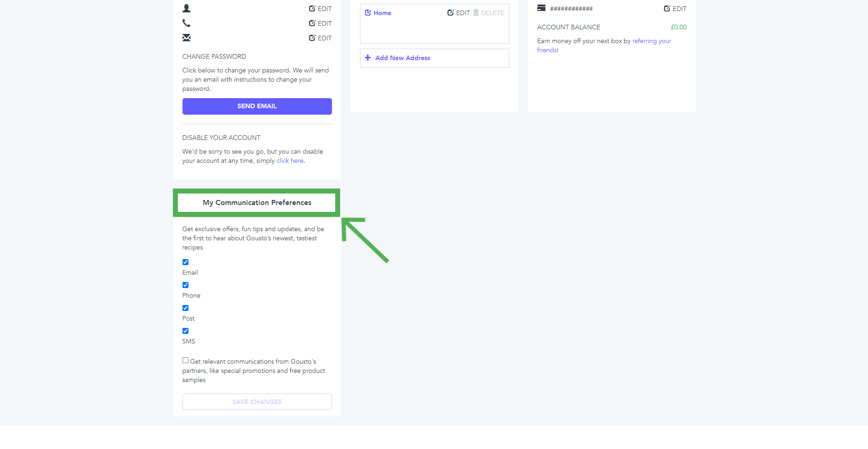Uncheck the Email communication checkbox
Image resolution: width=868 pixels, height=449 pixels.
pos(186,262)
